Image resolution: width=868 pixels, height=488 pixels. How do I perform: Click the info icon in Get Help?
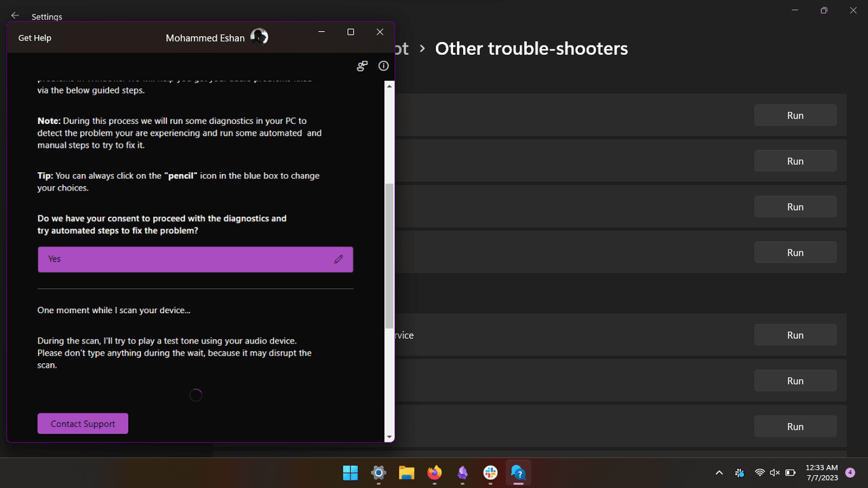click(383, 66)
